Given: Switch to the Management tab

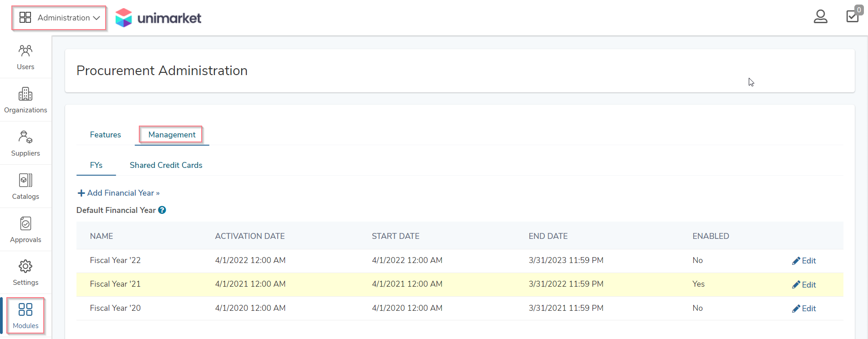Looking at the screenshot, I should coord(172,135).
